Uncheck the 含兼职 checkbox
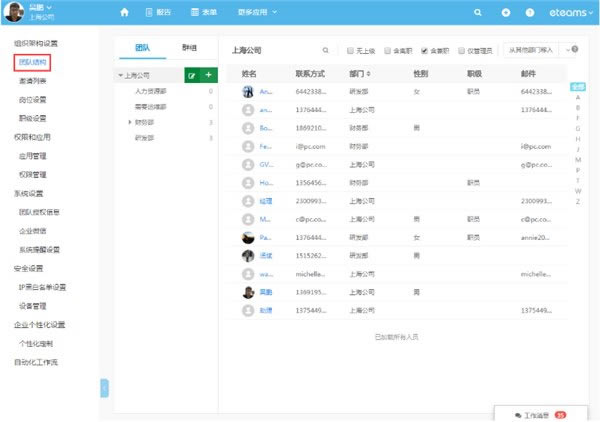The image size is (600, 422). 424,49
